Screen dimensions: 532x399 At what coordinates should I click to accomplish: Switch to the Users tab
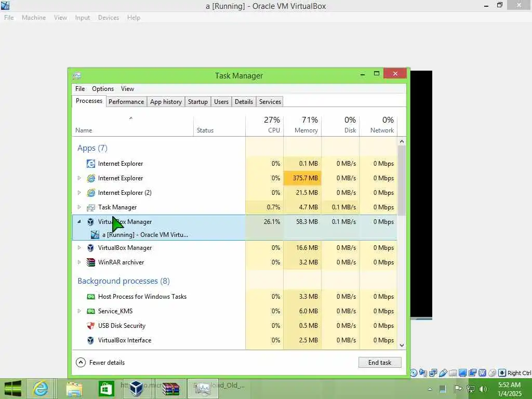[221, 102]
